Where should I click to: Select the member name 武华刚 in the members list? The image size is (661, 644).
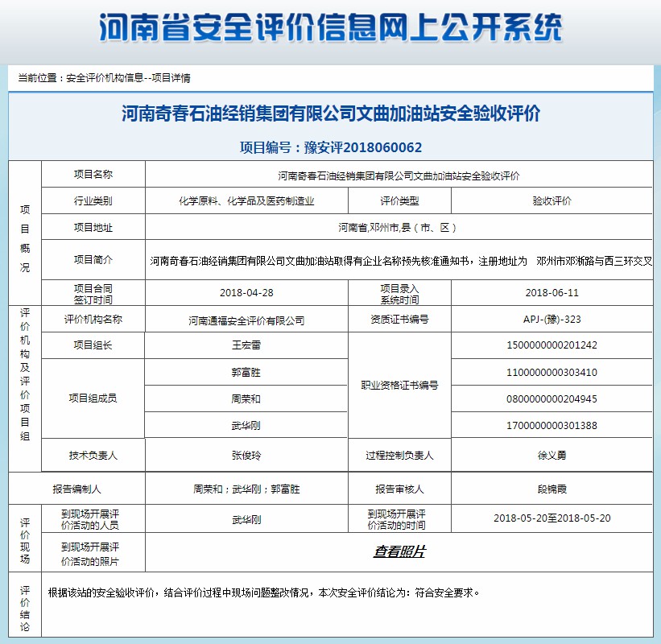[246, 426]
